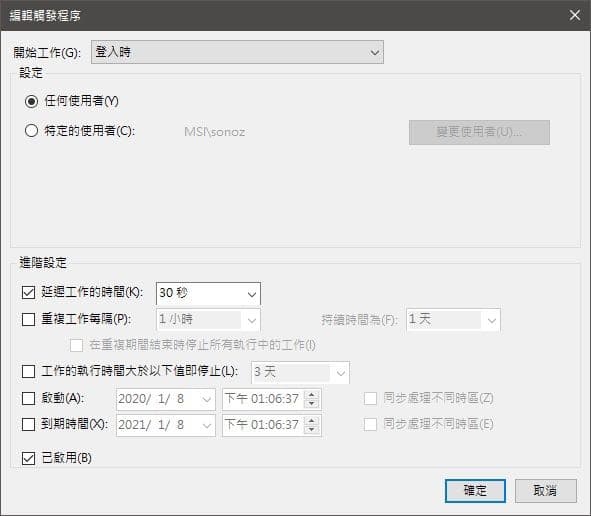Select the 特定的使用者 radio button
591x516 pixels.
[31, 131]
